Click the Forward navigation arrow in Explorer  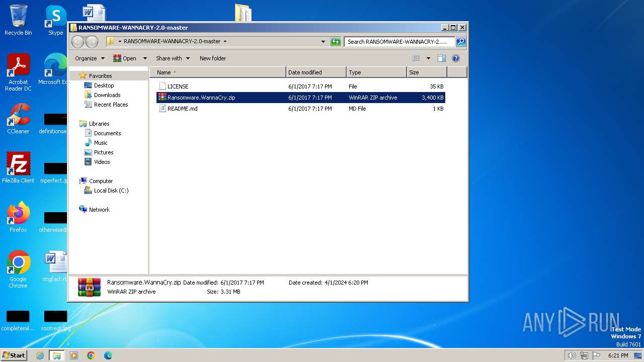click(x=92, y=42)
